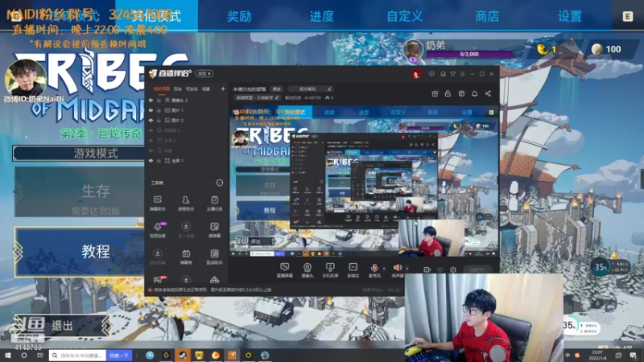Show the hidden 文本 1 source
The height and width of the screenshot is (362, 644).
pos(151,140)
